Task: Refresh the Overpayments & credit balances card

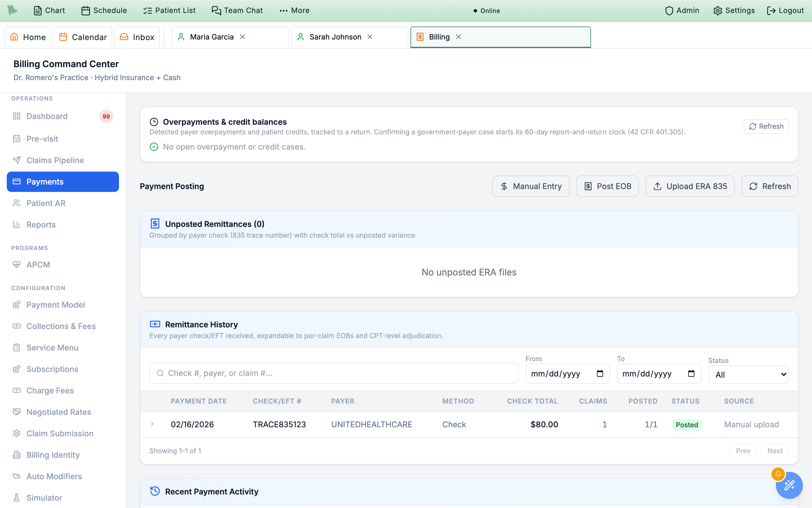Action: (x=766, y=126)
